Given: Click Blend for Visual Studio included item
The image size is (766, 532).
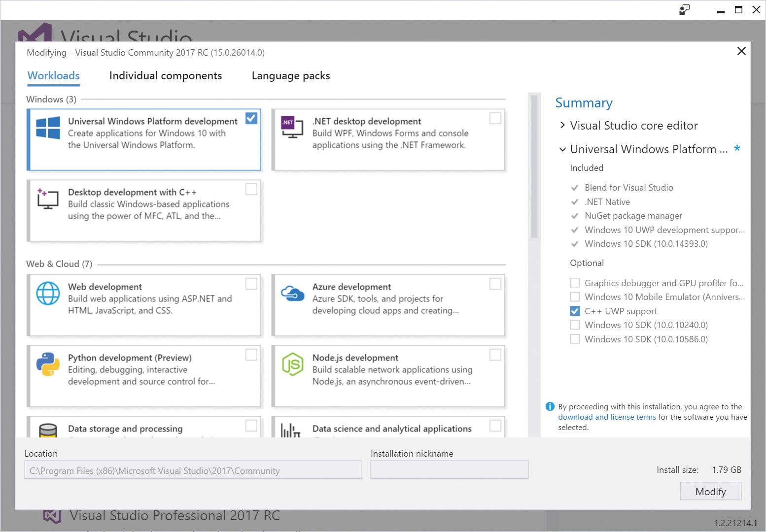Looking at the screenshot, I should click(629, 188).
